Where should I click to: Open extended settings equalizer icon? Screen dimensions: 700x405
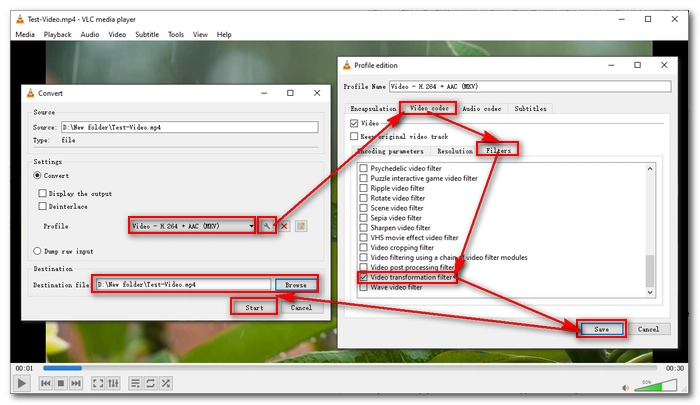(x=113, y=383)
